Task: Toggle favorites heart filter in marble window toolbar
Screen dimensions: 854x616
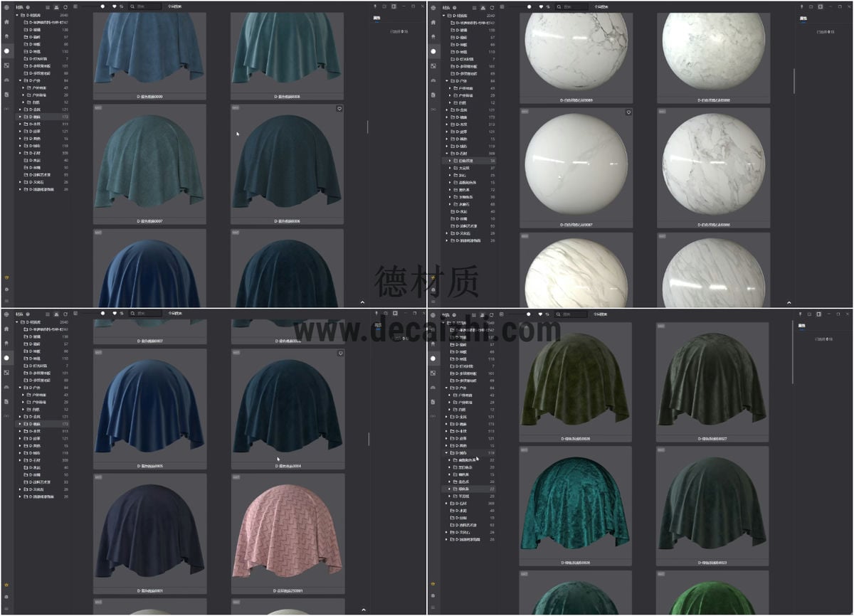Action: click(541, 6)
